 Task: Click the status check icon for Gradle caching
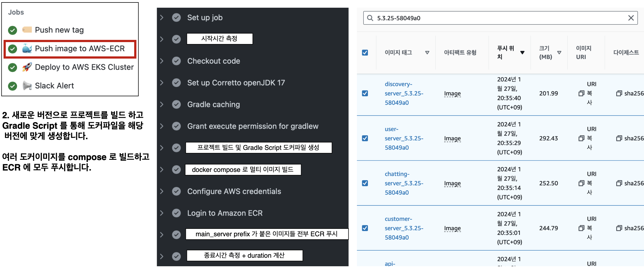(x=176, y=105)
